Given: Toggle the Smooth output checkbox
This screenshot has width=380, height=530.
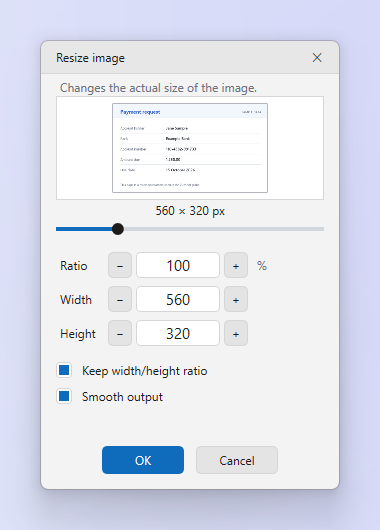Looking at the screenshot, I should 64,396.
